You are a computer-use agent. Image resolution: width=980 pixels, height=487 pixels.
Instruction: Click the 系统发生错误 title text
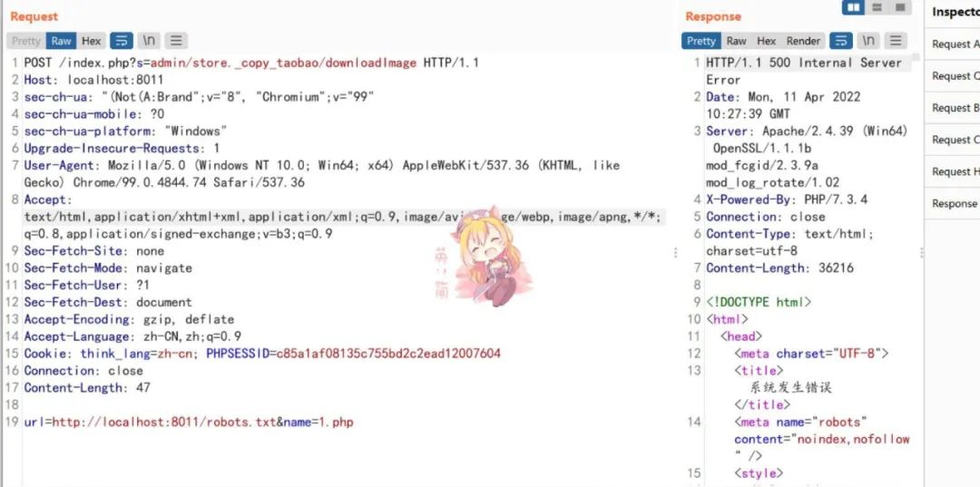tap(790, 388)
